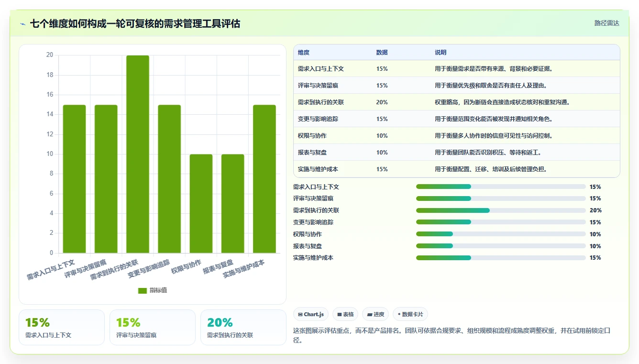Click the 需求入口与上下文 progress bar
The height and width of the screenshot is (364, 639).
point(501,187)
